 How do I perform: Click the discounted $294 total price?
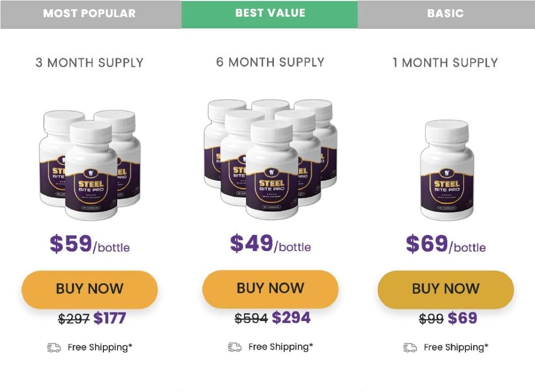click(x=291, y=318)
